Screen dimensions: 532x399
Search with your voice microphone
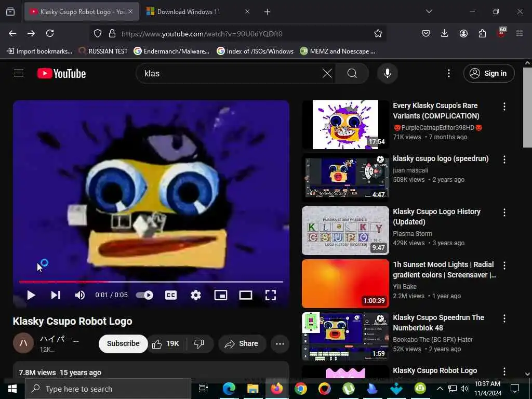coord(388,73)
